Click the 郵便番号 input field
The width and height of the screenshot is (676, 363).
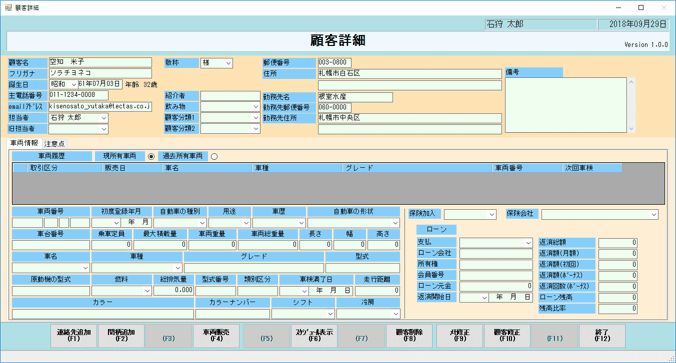pos(335,63)
